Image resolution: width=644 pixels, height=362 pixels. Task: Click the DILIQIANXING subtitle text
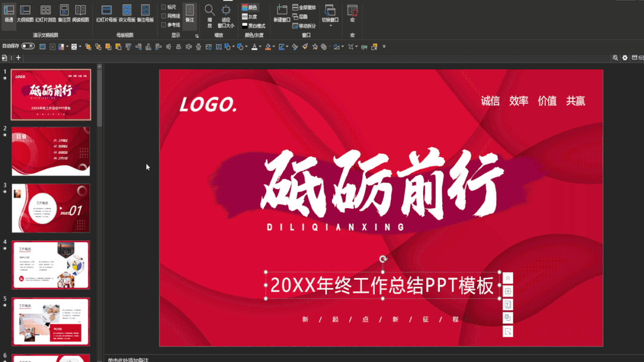[336, 227]
